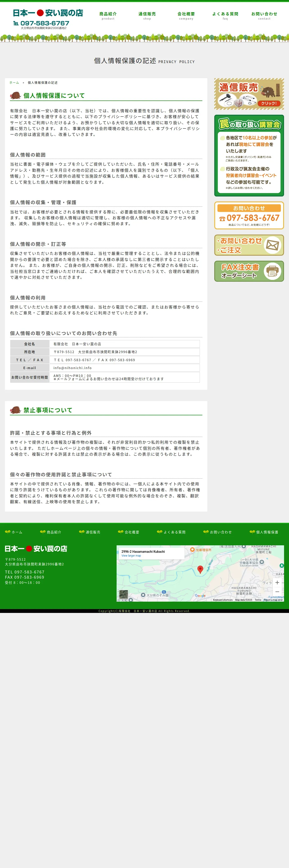Go to 会社概要 company page
The image size is (289, 868).
coord(186,16)
